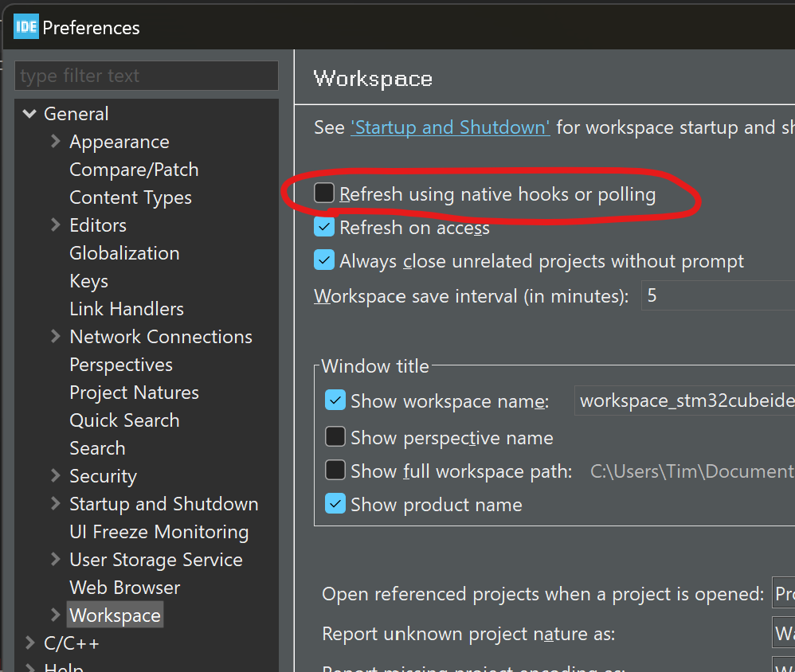Image resolution: width=795 pixels, height=672 pixels.
Task: Click the filter text search field
Action: 147,76
